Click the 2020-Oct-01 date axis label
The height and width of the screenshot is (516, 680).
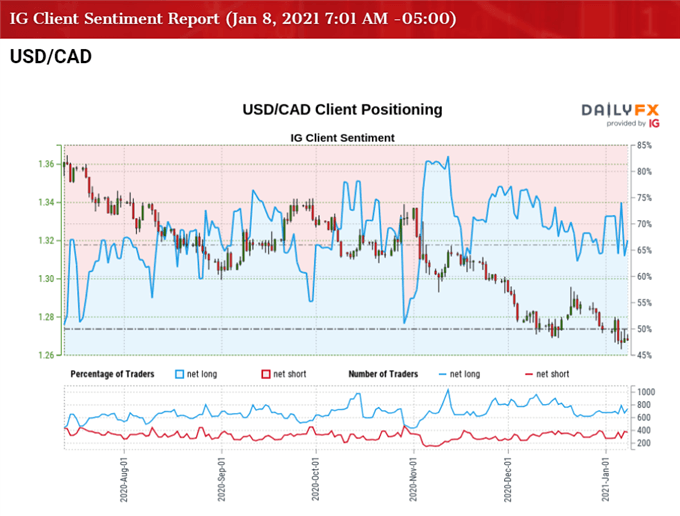pos(315,480)
